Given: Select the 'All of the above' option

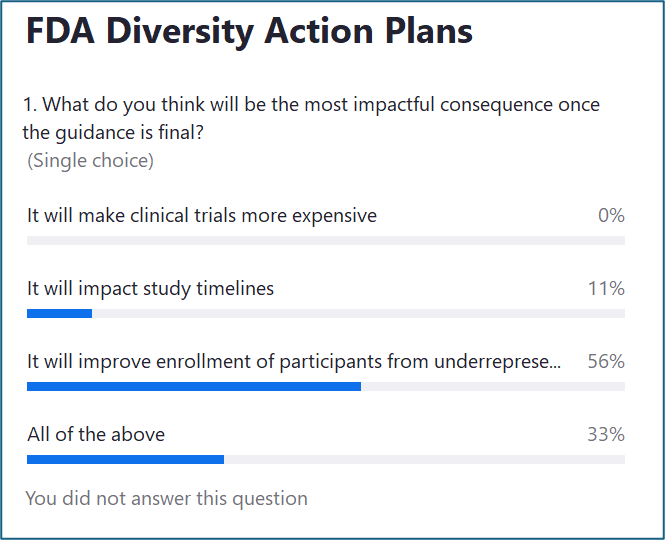Looking at the screenshot, I should point(96,434).
